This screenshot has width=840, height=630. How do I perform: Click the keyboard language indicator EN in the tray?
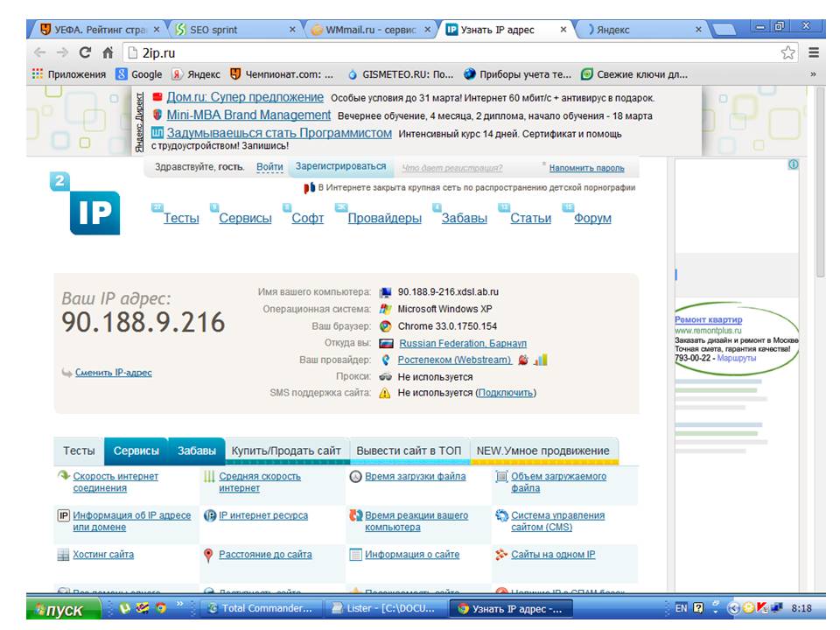click(681, 608)
